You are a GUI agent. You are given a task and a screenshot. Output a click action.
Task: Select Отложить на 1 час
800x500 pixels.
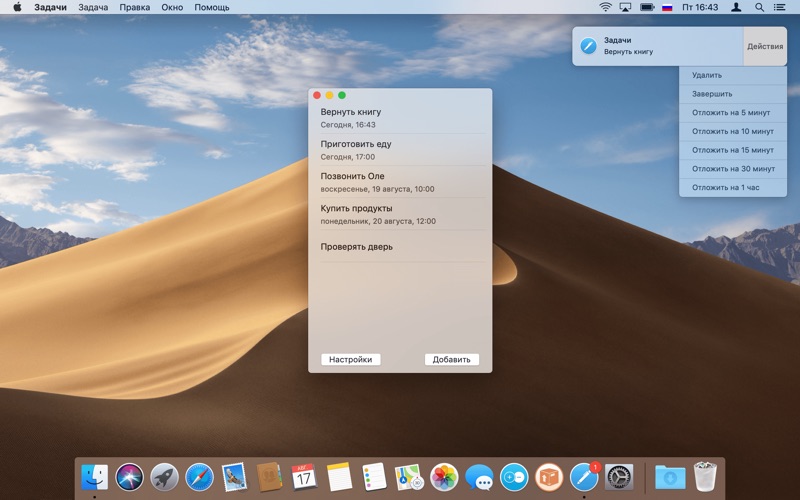pos(733,187)
